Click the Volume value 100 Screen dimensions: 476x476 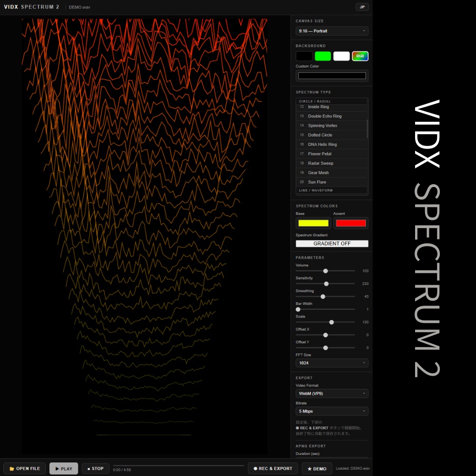(x=365, y=271)
